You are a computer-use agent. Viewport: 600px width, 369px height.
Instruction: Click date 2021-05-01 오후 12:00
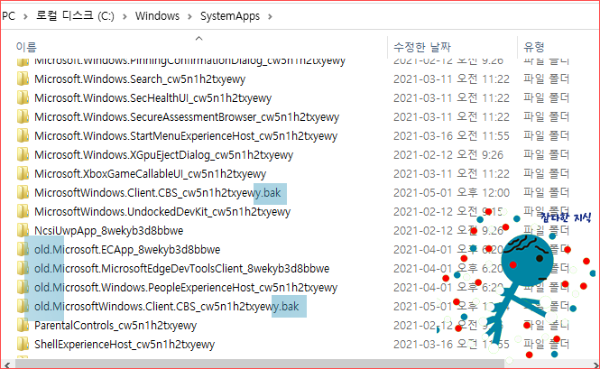[x=452, y=193]
